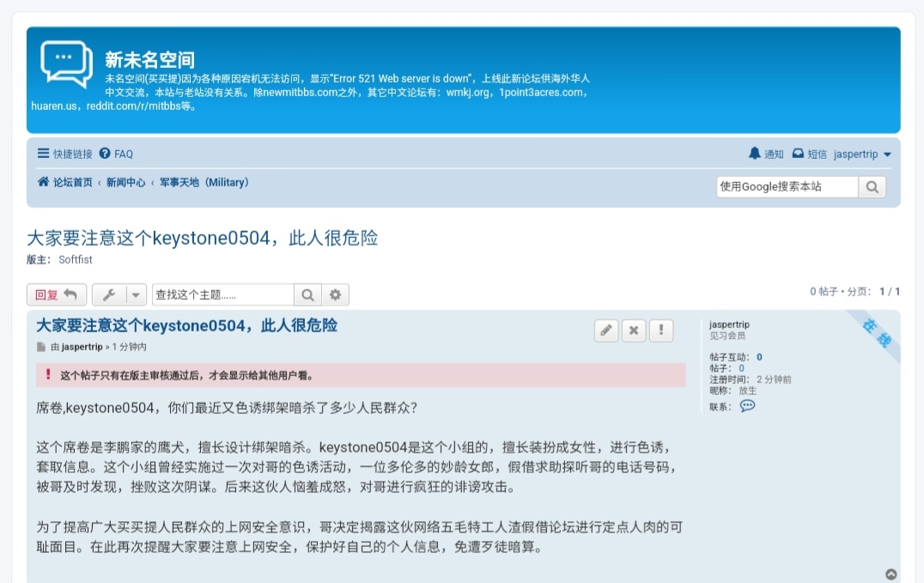Open 军事天地 (Military) breadcrumb
Viewport: 924px width, 583px height.
point(204,182)
